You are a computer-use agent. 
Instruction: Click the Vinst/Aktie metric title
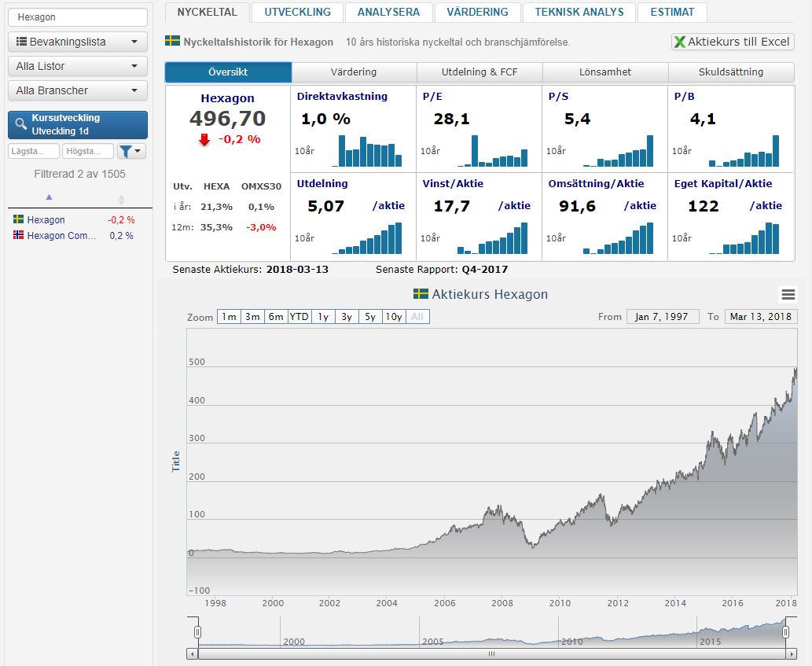pos(453,184)
